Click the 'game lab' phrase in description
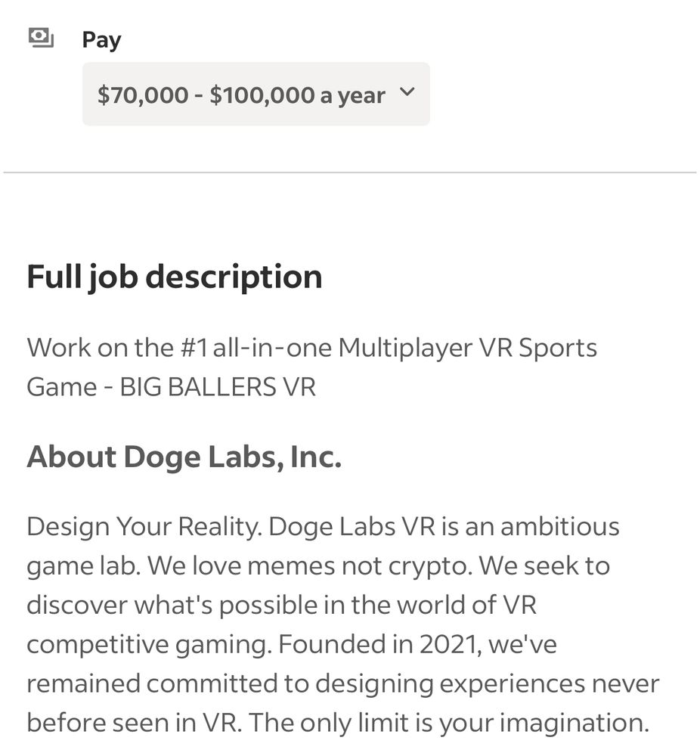700x756 pixels. 83,566
